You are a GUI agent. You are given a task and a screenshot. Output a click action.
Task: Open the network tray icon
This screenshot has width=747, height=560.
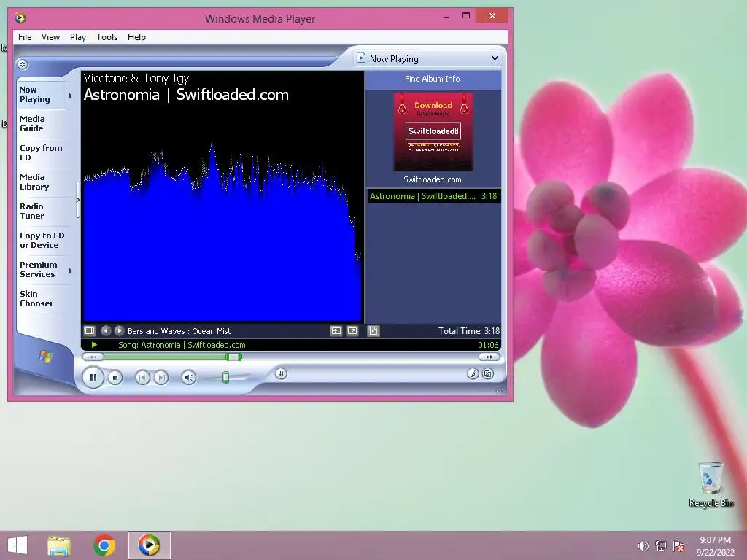coord(661,546)
